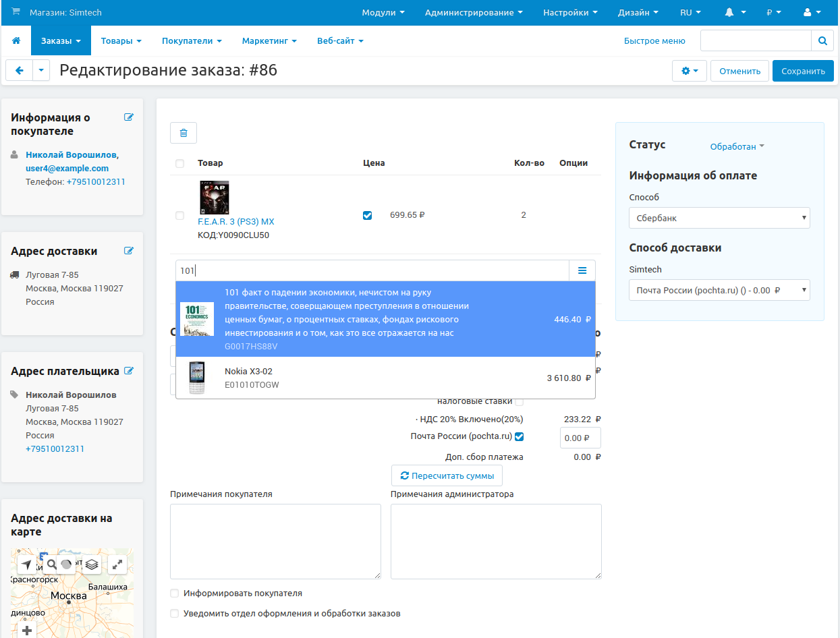Click the search magnifier button
This screenshot has width=840, height=638.
(x=822, y=40)
